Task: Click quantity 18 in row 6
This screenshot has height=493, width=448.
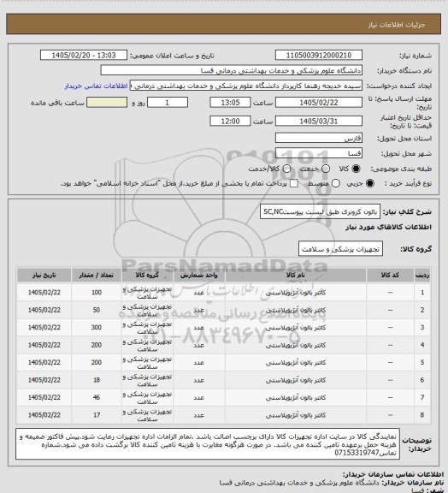Action: (x=97, y=380)
